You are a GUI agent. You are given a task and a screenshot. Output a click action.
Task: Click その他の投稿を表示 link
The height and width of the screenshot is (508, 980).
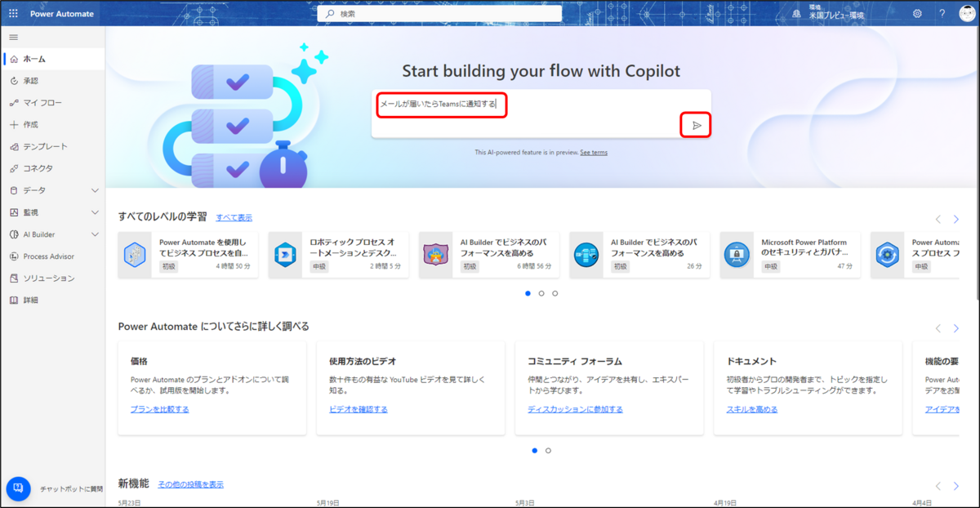pos(190,484)
